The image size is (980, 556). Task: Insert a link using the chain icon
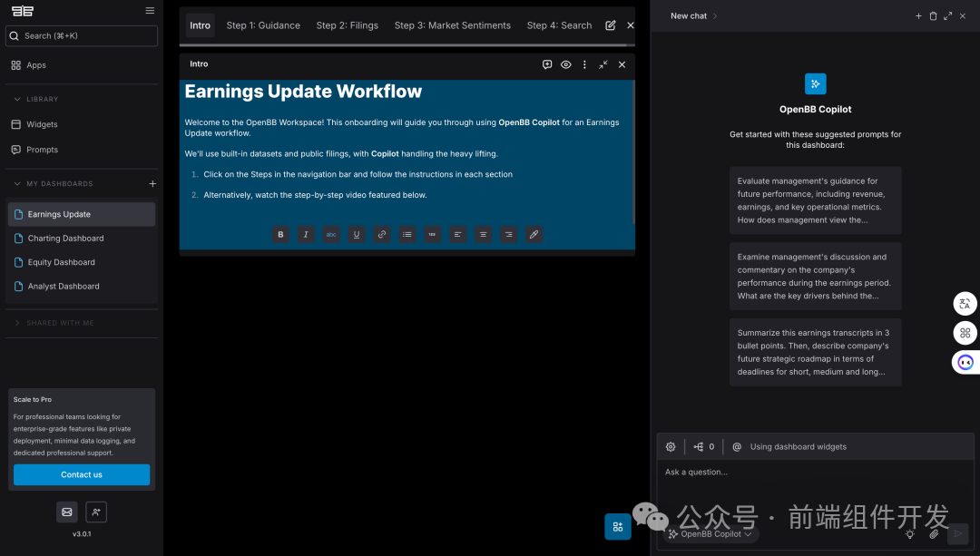pyautogui.click(x=382, y=234)
